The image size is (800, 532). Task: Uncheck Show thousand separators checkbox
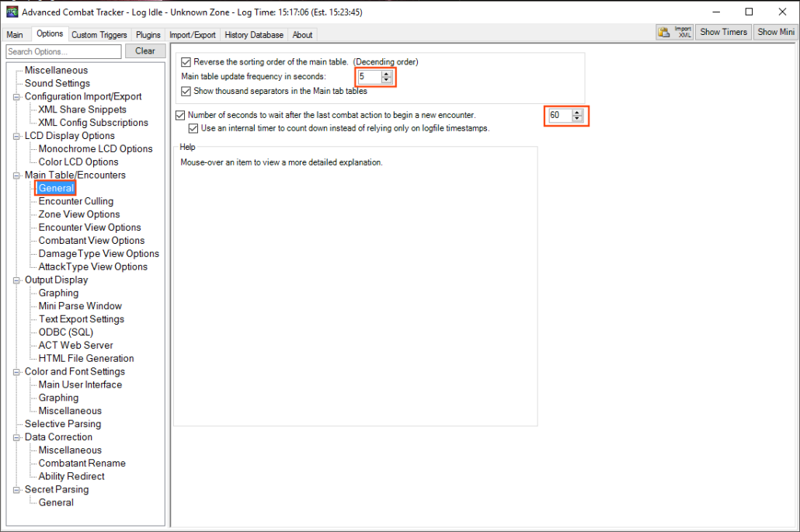pyautogui.click(x=186, y=92)
